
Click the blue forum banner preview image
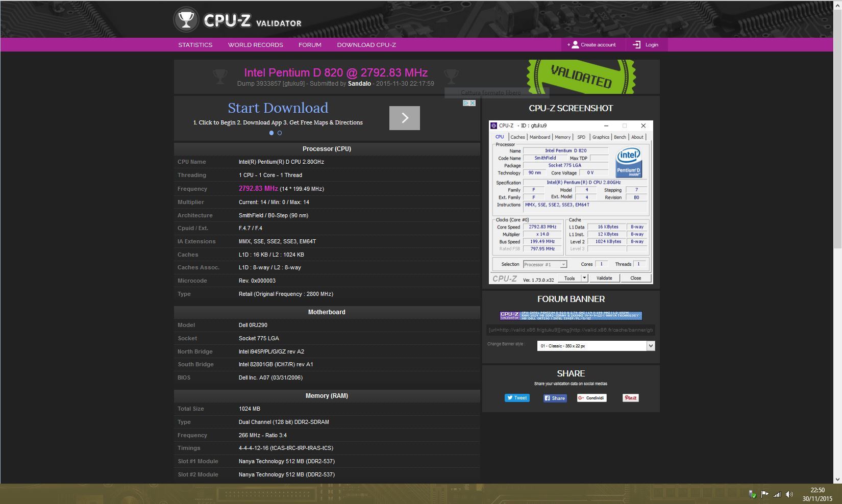[x=571, y=316]
